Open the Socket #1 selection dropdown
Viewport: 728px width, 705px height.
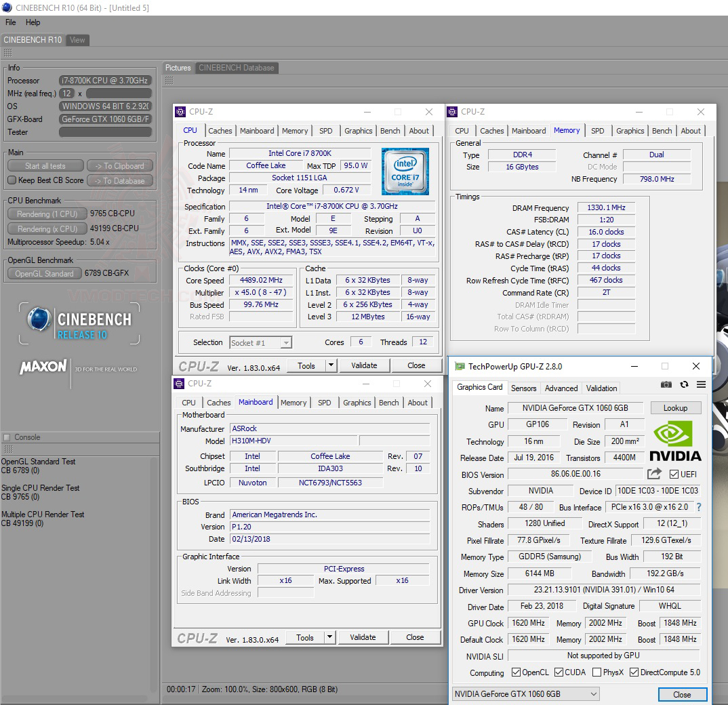(261, 342)
